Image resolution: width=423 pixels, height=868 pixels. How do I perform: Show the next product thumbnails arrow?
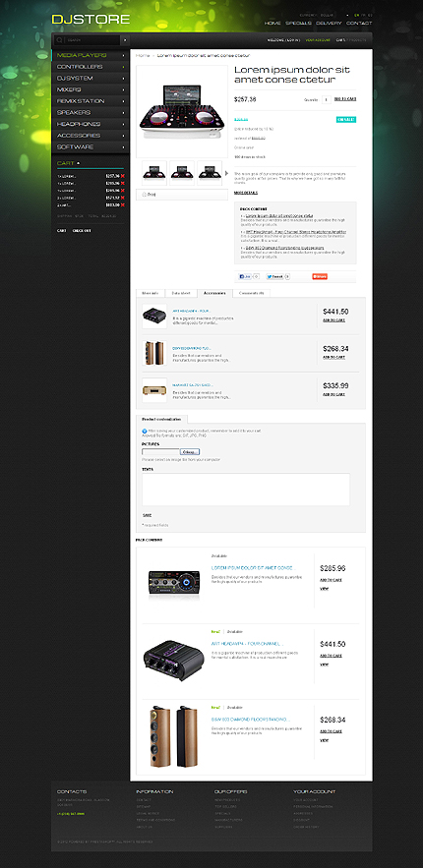(x=225, y=173)
